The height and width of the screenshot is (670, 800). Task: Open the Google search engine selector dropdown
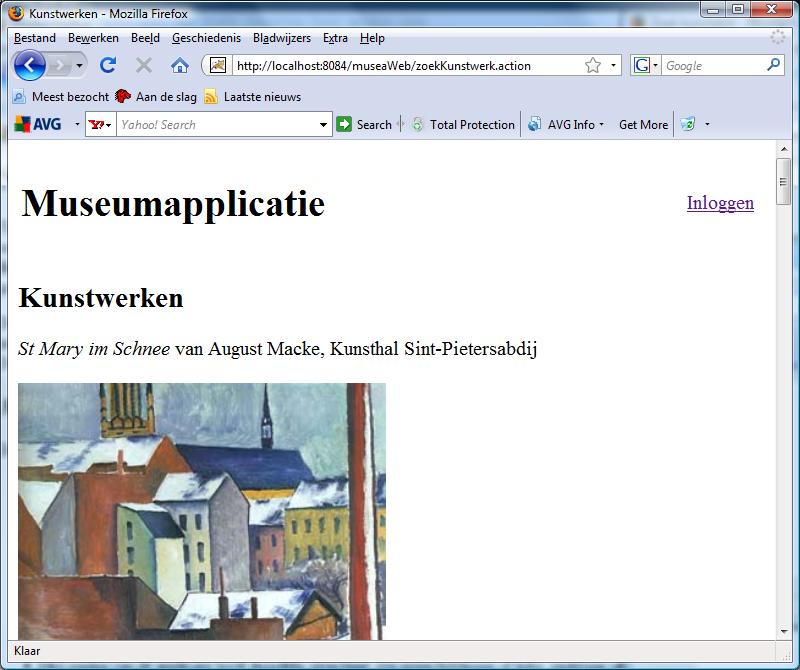tap(646, 66)
